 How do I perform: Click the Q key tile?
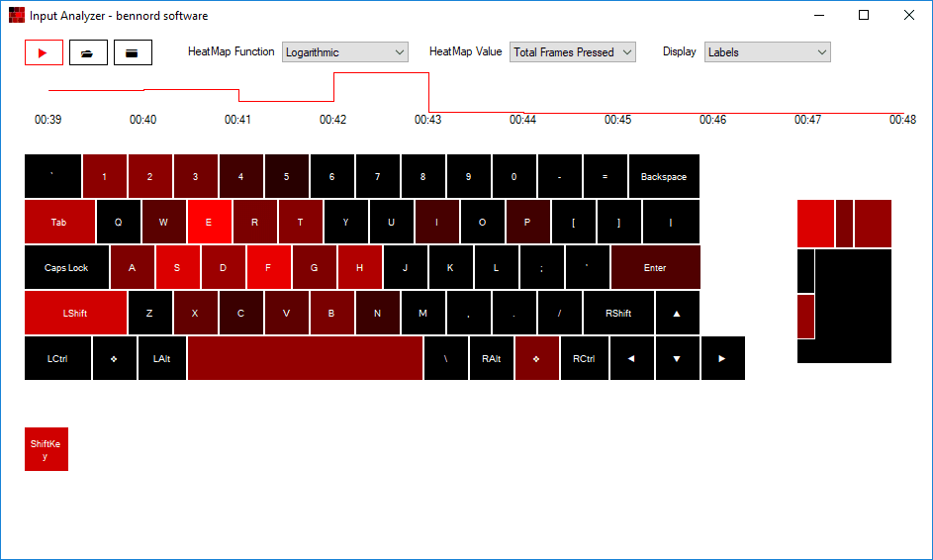pyautogui.click(x=119, y=222)
